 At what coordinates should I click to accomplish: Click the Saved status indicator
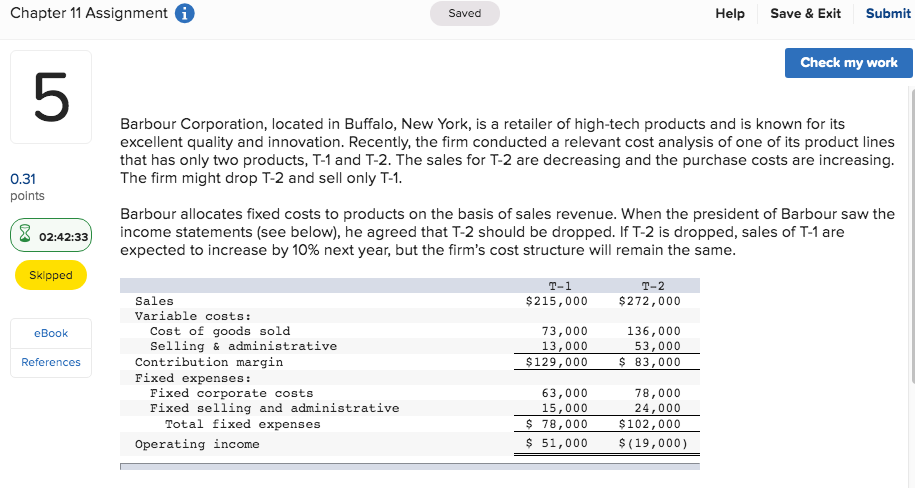(x=464, y=13)
